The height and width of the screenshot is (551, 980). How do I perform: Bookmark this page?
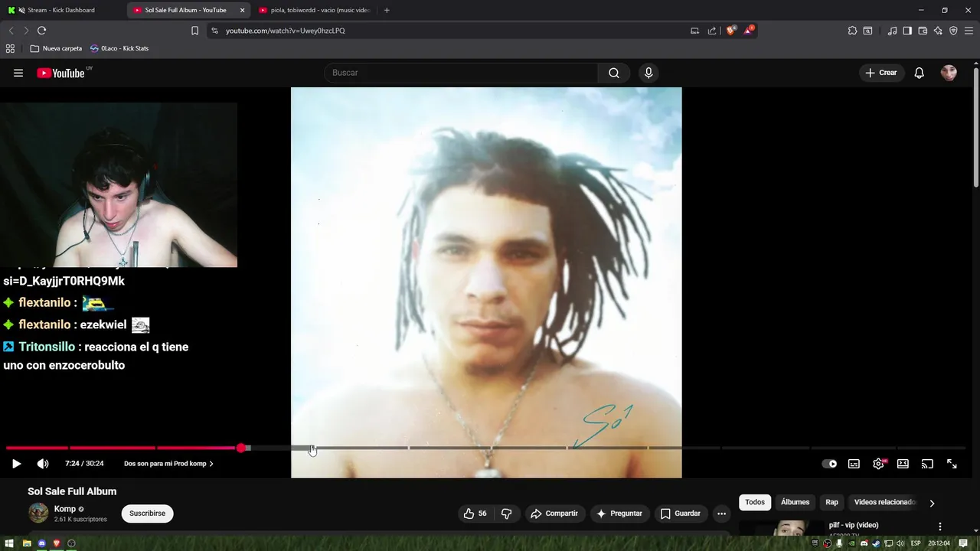pos(194,31)
